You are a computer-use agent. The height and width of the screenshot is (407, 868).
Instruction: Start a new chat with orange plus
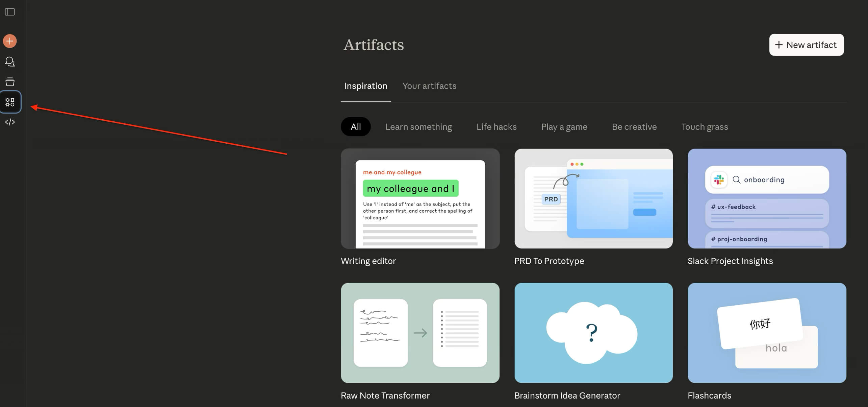point(10,41)
